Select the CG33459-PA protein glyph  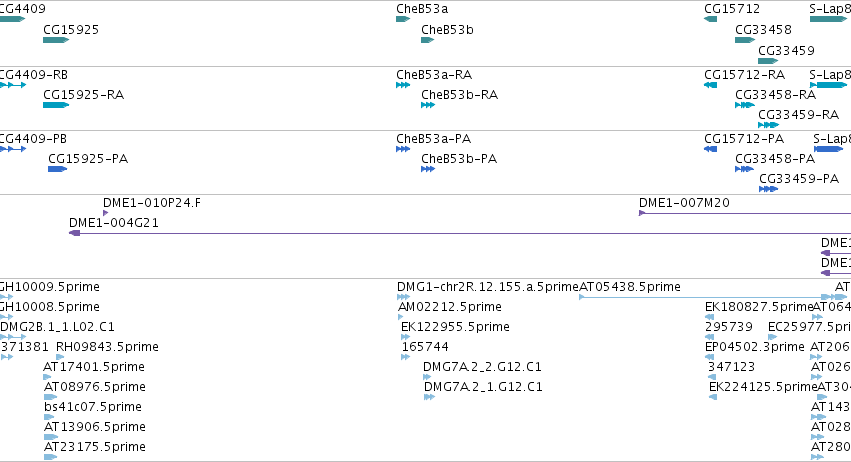(769, 189)
